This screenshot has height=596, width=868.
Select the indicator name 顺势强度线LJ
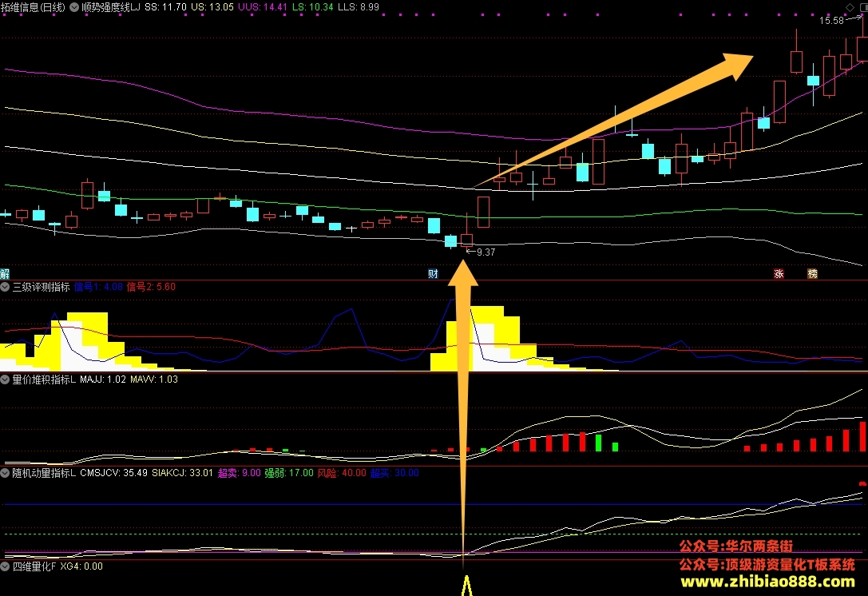(x=111, y=7)
